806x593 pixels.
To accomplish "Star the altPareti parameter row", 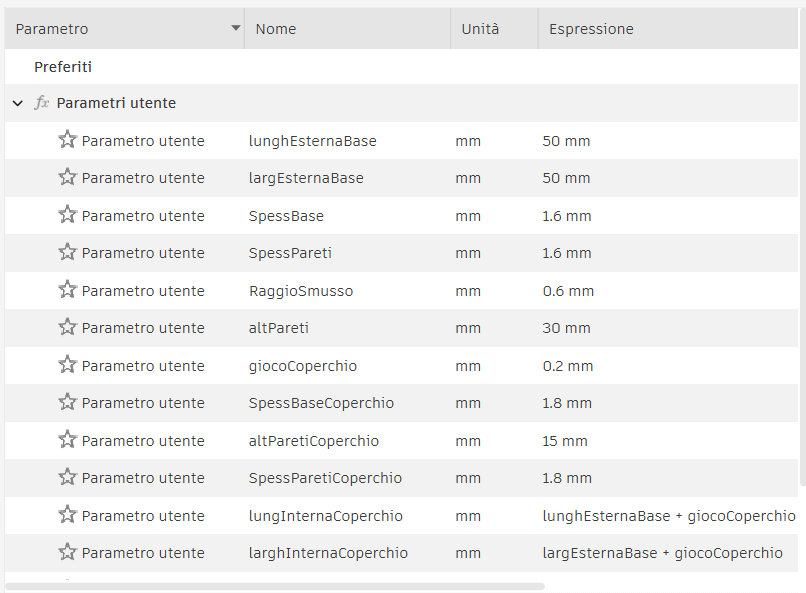I will 67,327.
